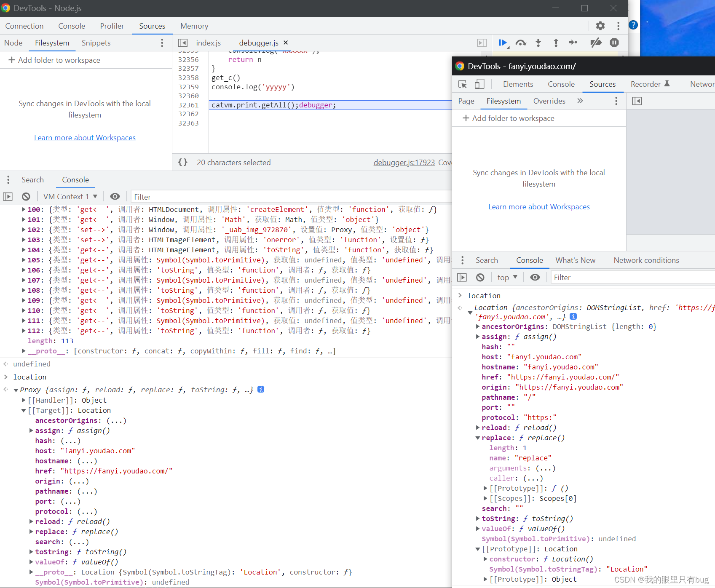Toggle the device toolbar icon
The width and height of the screenshot is (715, 588).
pos(479,84)
